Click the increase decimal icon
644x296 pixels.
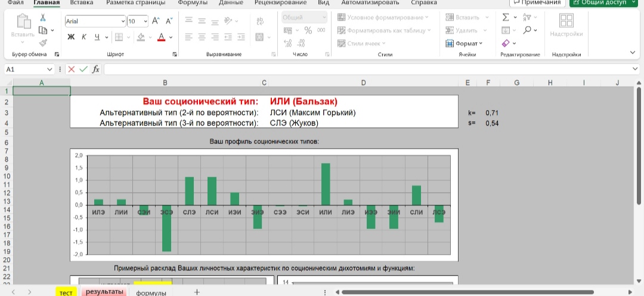(x=287, y=43)
